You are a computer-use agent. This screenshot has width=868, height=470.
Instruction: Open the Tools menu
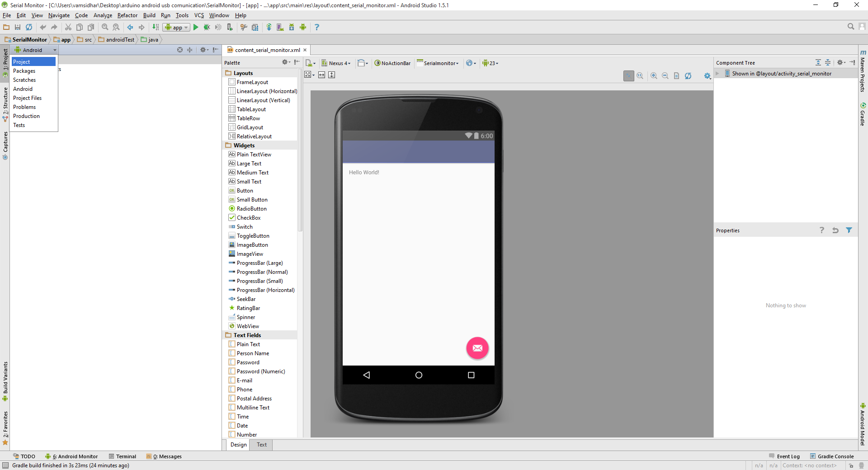click(x=182, y=15)
